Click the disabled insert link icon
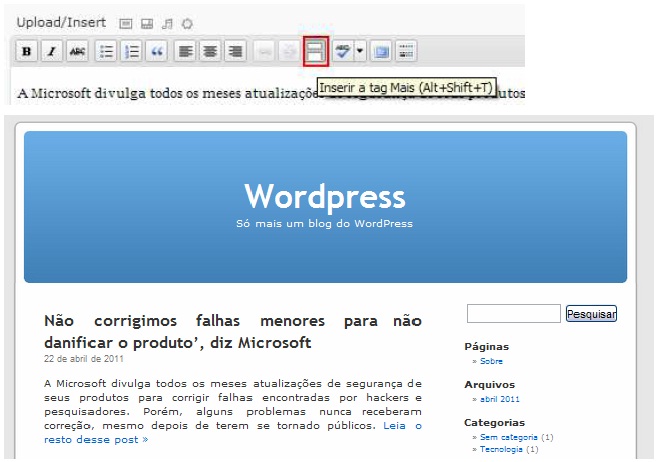Viewport: 660px width, 462px height. (264, 51)
